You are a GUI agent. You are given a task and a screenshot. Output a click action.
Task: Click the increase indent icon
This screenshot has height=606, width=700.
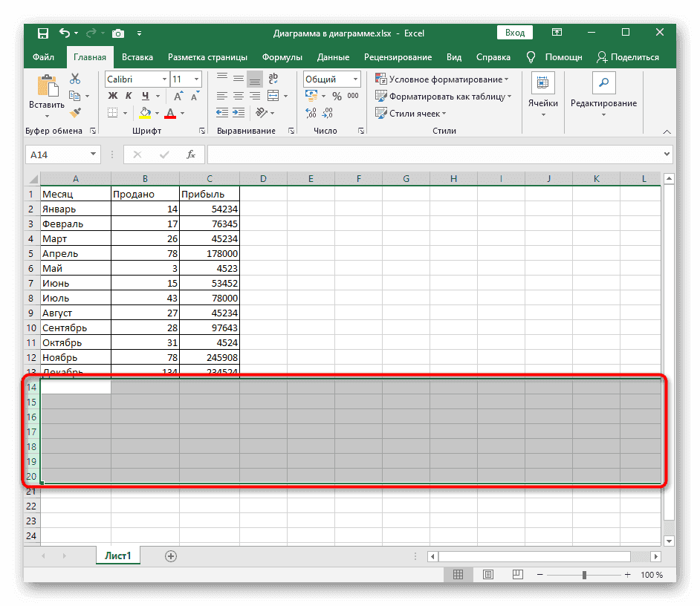238,113
